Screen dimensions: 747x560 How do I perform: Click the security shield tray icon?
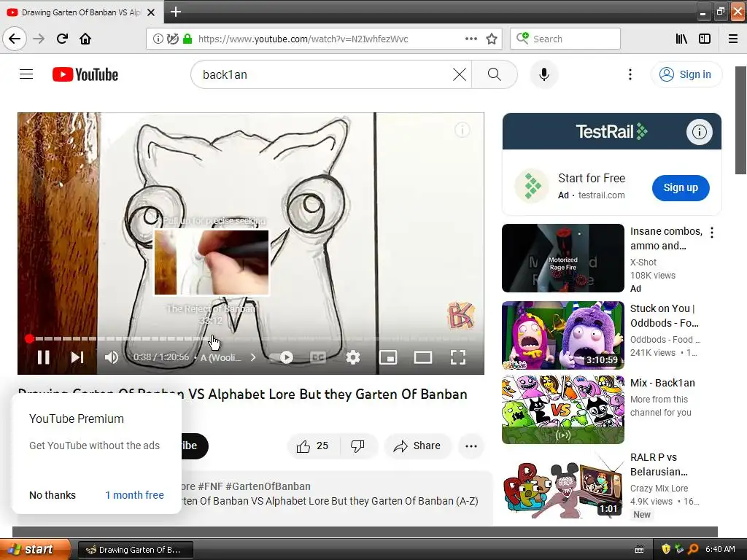pyautogui.click(x=666, y=549)
